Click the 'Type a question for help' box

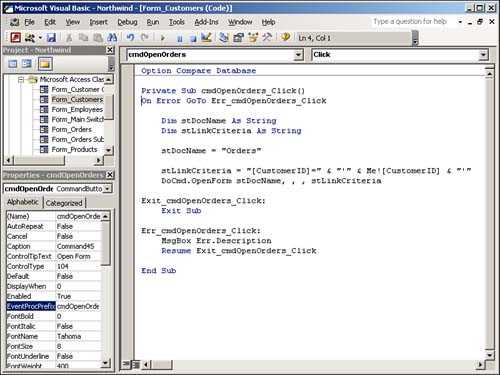point(413,22)
